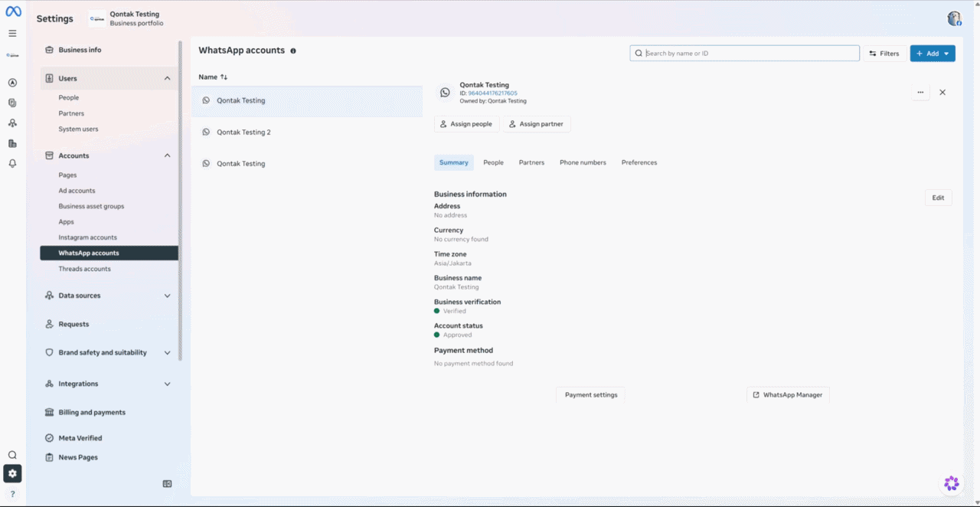This screenshot has height=507, width=980.
Task: Open Payment settings button
Action: click(x=591, y=394)
